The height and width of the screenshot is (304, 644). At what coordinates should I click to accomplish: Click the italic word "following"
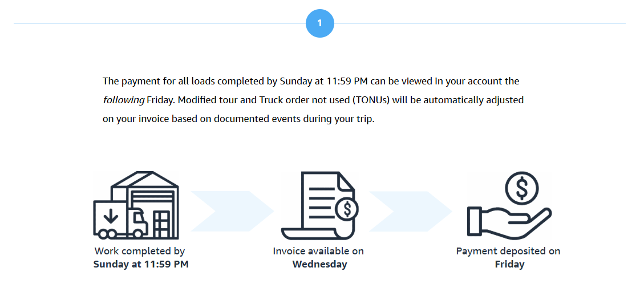(124, 100)
